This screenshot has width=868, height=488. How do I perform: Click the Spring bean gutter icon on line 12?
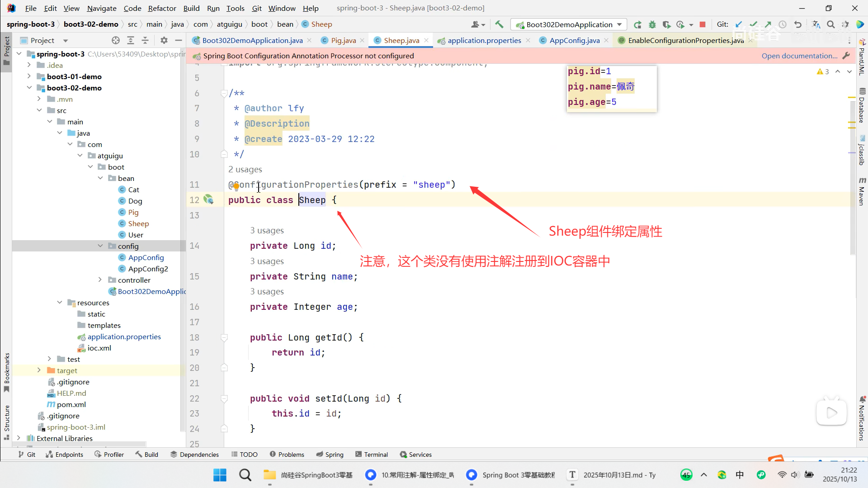[208, 199]
